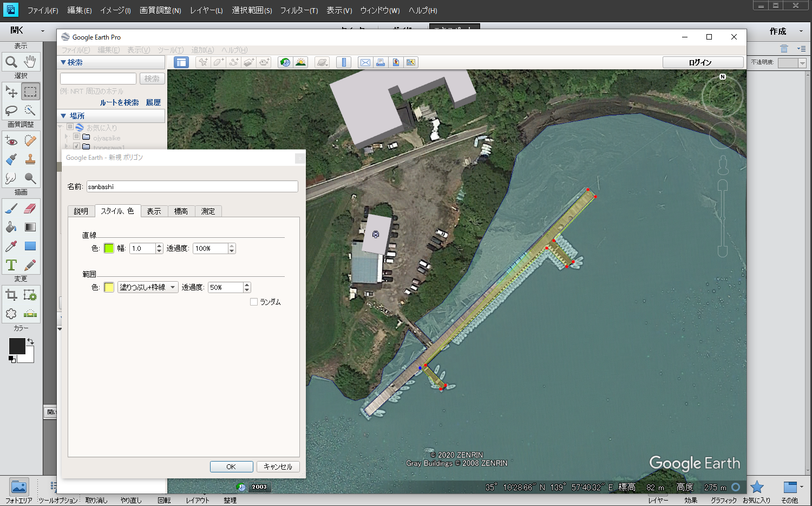Select the Eyedropper color picker tool

[11, 246]
